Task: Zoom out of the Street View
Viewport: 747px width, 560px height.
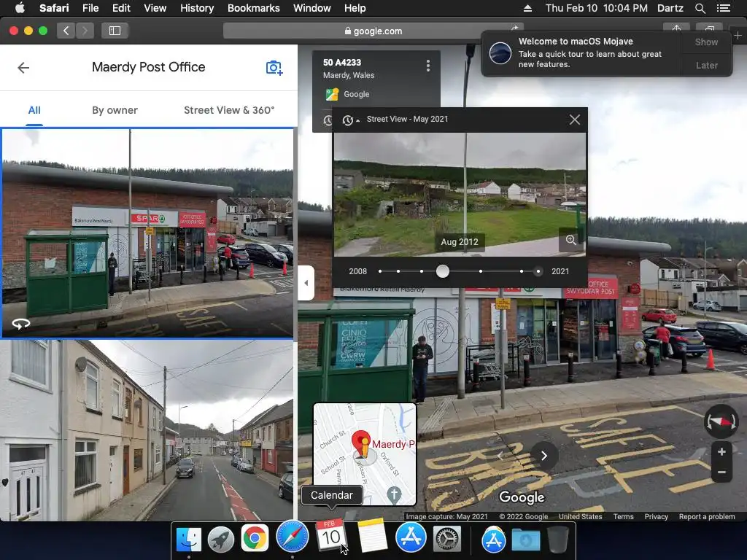Action: pos(721,472)
